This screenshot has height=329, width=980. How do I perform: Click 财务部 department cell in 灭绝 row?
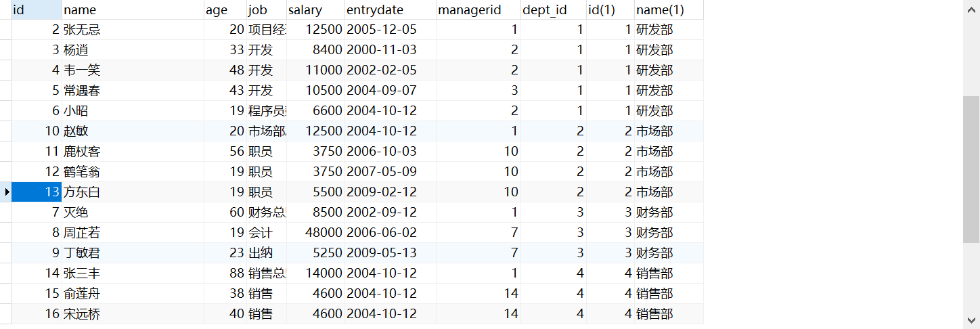coord(669,213)
